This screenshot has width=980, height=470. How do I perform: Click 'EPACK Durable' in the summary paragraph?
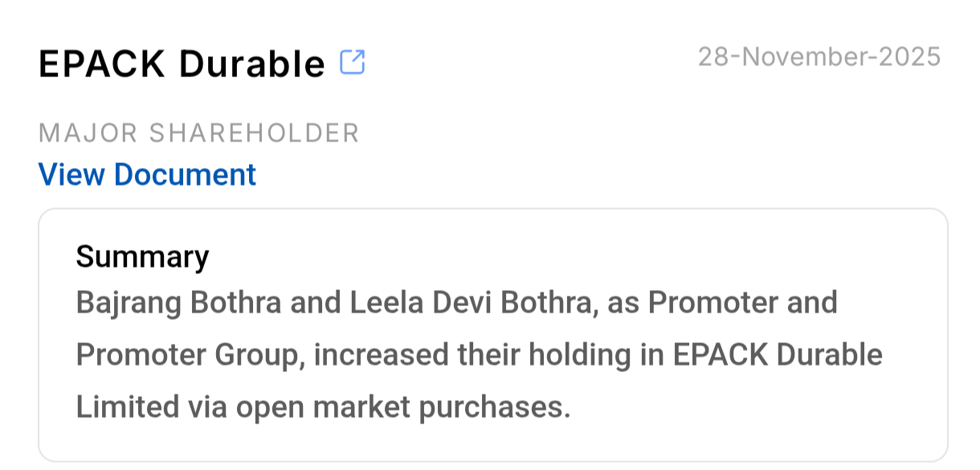[778, 354]
